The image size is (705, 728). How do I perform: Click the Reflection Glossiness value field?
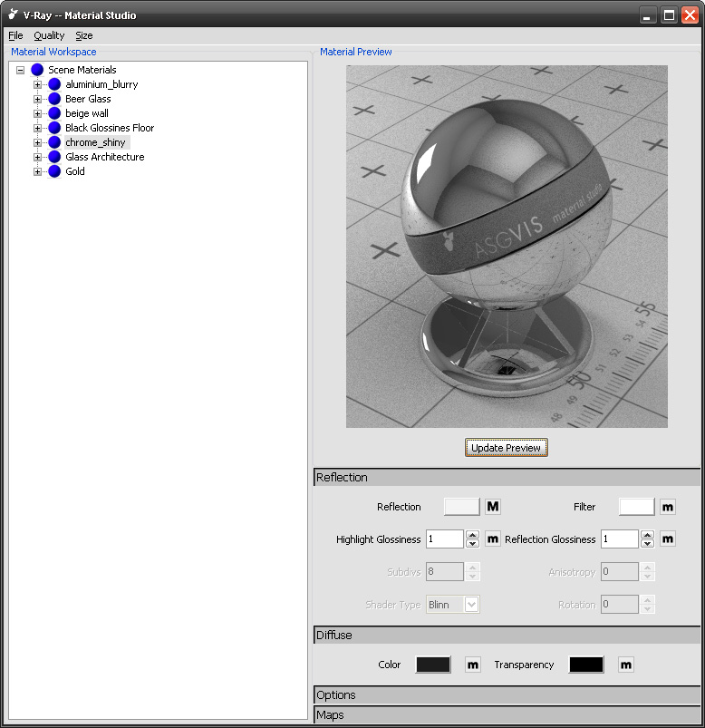pos(620,539)
